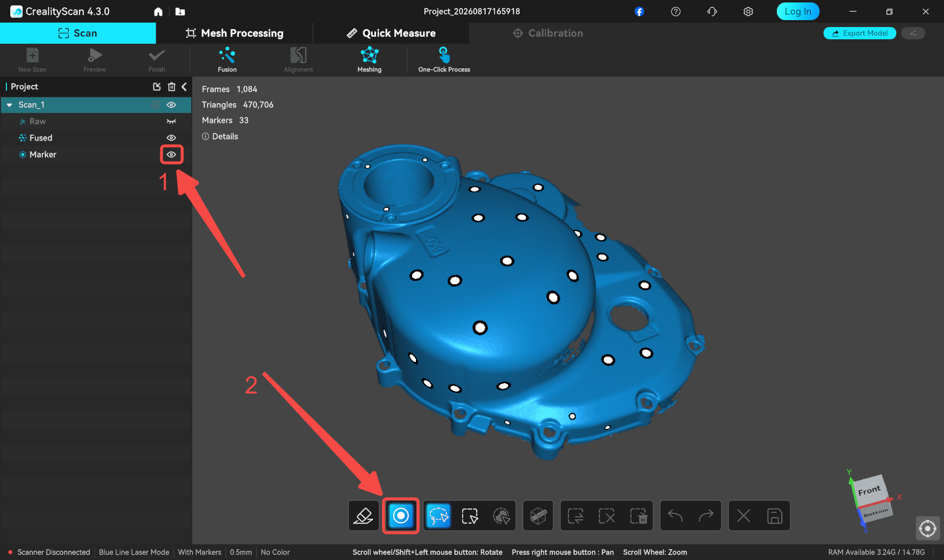Viewport: 944px width, 560px height.
Task: Reset view with the recenter target icon
Action: tap(927, 529)
